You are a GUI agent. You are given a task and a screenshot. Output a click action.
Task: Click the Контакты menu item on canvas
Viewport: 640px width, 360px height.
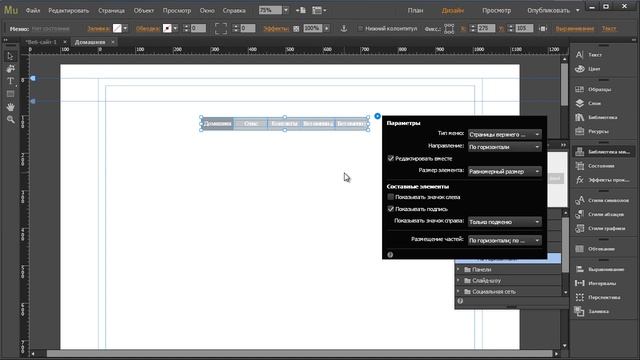pos(284,124)
